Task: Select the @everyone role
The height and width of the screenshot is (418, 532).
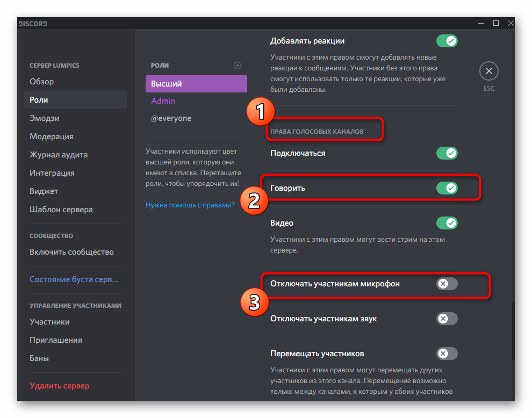Action: point(196,118)
